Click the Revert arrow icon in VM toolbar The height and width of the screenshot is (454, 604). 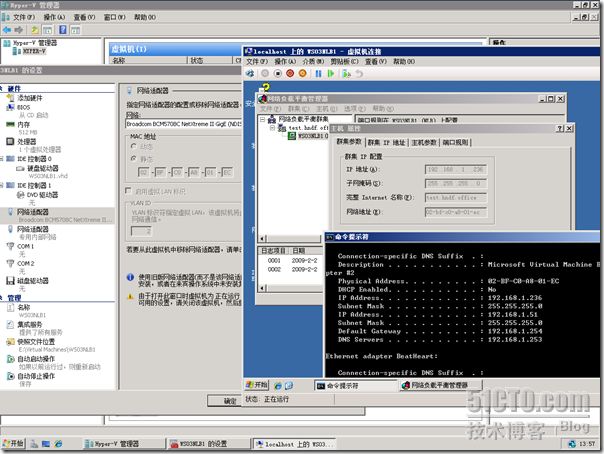coord(359,73)
